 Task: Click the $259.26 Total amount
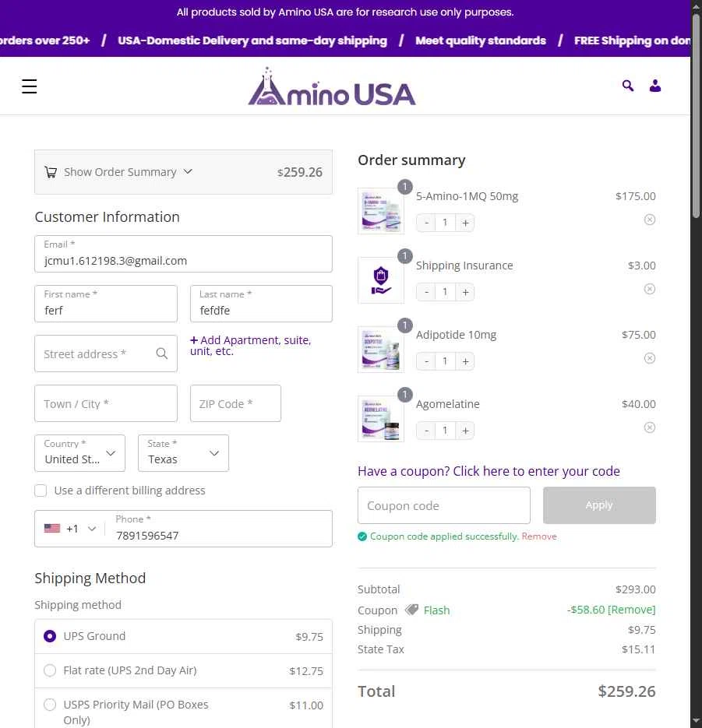626,691
